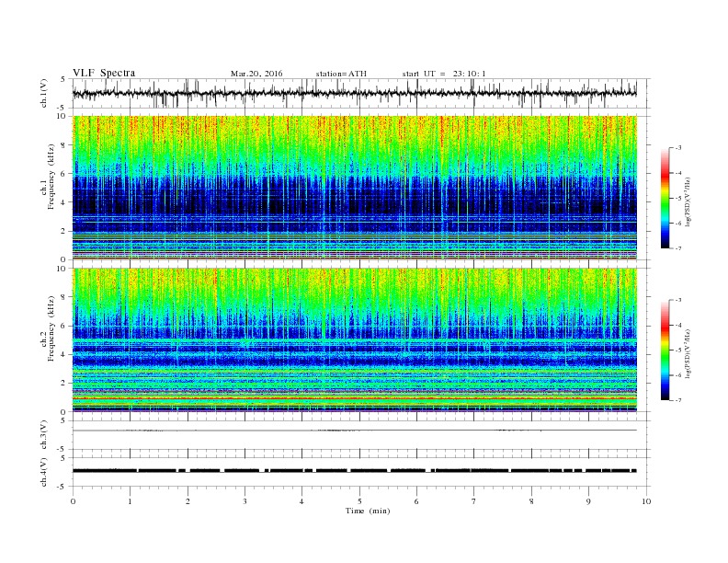728x563 pixels.
Task: Click the "ch.3(V)" axis label
Action: pos(44,435)
